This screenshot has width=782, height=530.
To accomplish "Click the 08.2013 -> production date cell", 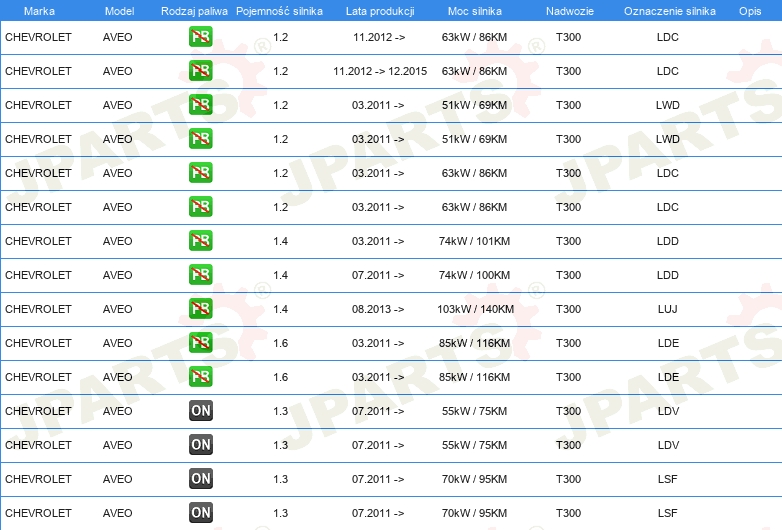I will point(378,309).
